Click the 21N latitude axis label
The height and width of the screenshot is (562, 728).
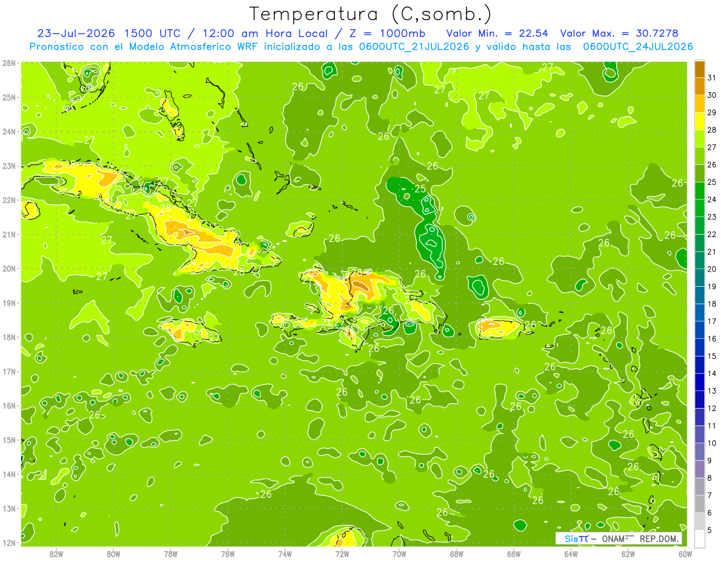(x=8, y=234)
